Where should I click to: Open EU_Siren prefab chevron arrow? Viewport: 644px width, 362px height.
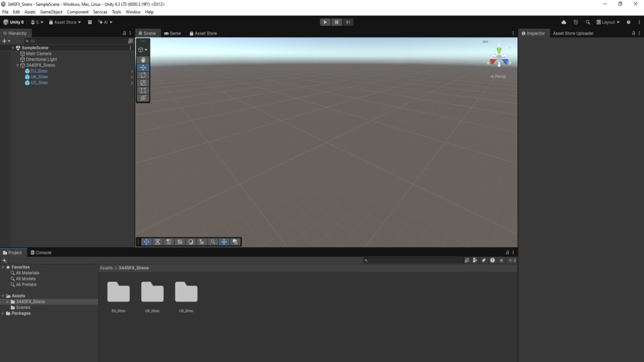point(132,71)
